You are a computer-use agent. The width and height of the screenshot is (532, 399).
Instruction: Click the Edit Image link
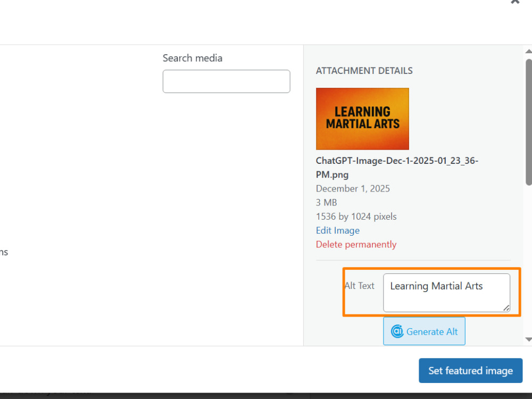pyautogui.click(x=338, y=230)
